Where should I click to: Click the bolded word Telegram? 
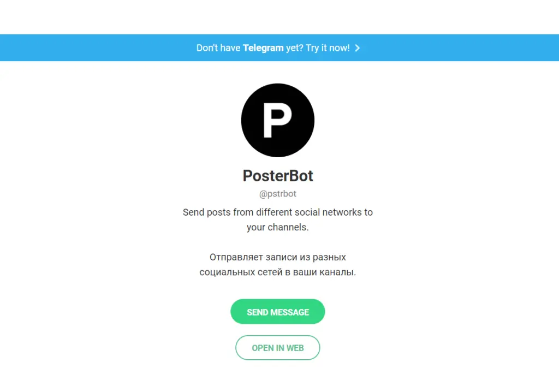[x=264, y=47]
